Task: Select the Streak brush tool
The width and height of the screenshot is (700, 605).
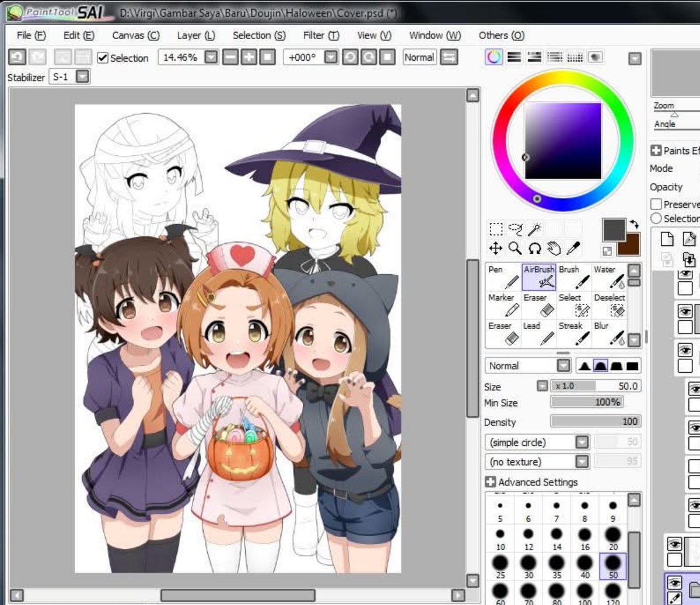Action: point(574,333)
